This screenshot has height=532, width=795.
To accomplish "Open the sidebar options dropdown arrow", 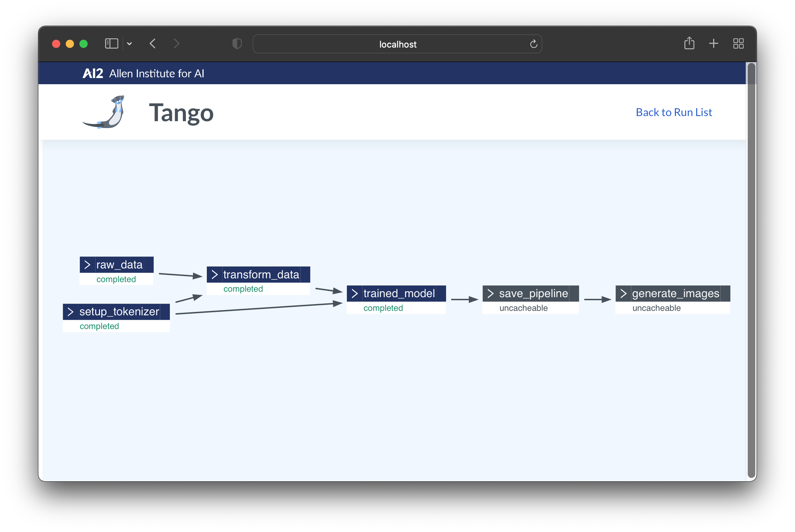I will point(129,44).
